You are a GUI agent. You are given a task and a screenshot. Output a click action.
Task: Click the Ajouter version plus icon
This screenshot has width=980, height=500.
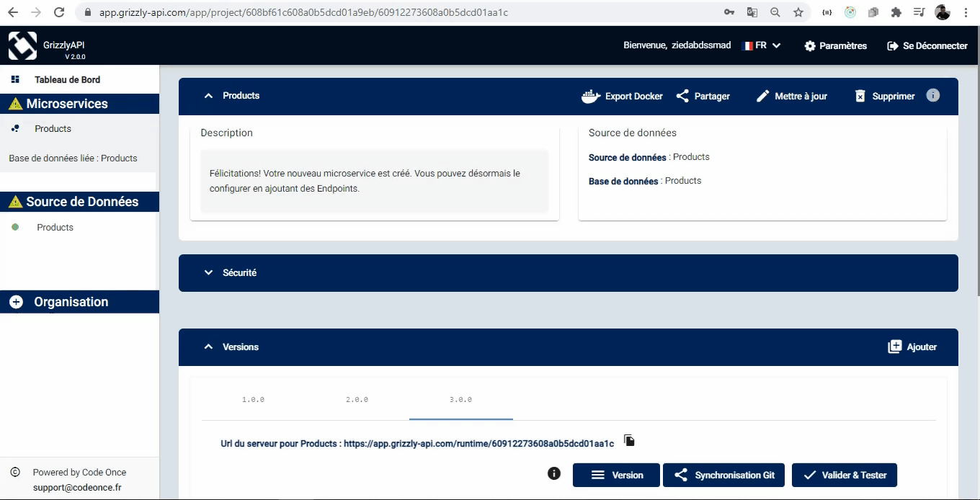click(x=894, y=347)
